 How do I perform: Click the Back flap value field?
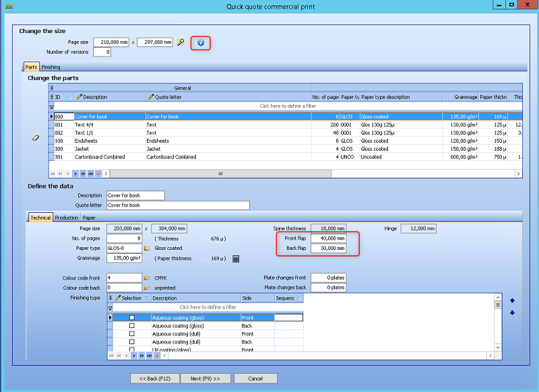point(328,248)
